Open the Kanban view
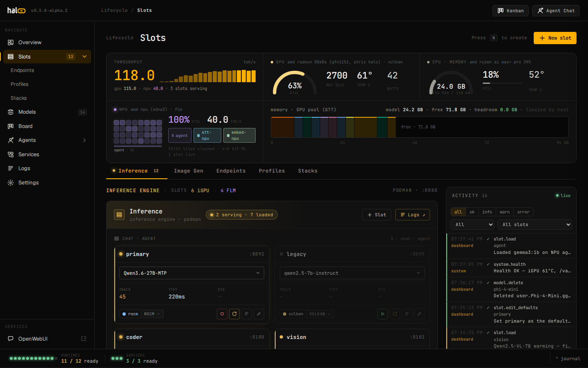Viewport: 588px width, 368px height. click(x=510, y=11)
